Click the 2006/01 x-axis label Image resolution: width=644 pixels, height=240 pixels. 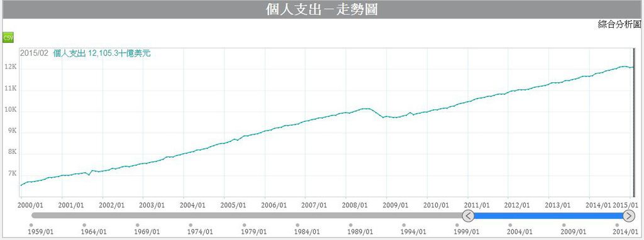click(x=274, y=205)
